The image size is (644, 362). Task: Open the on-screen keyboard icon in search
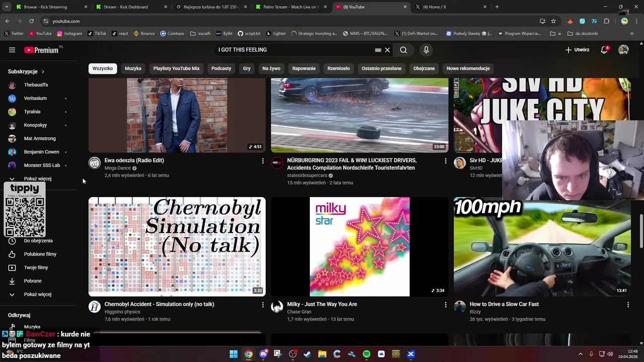pyautogui.click(x=378, y=50)
